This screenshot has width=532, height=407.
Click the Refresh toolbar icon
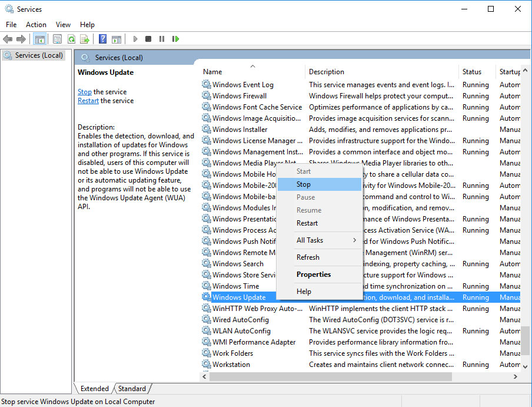point(71,39)
